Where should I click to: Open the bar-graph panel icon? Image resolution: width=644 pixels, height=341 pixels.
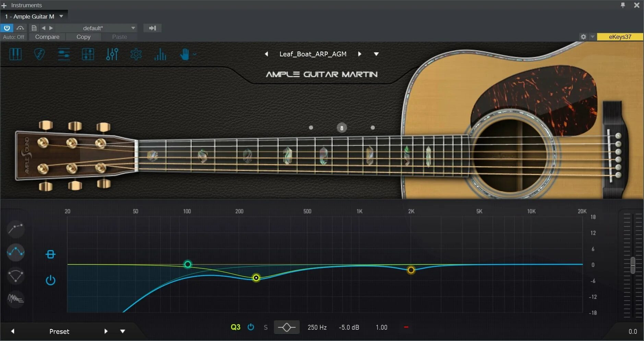(x=160, y=54)
